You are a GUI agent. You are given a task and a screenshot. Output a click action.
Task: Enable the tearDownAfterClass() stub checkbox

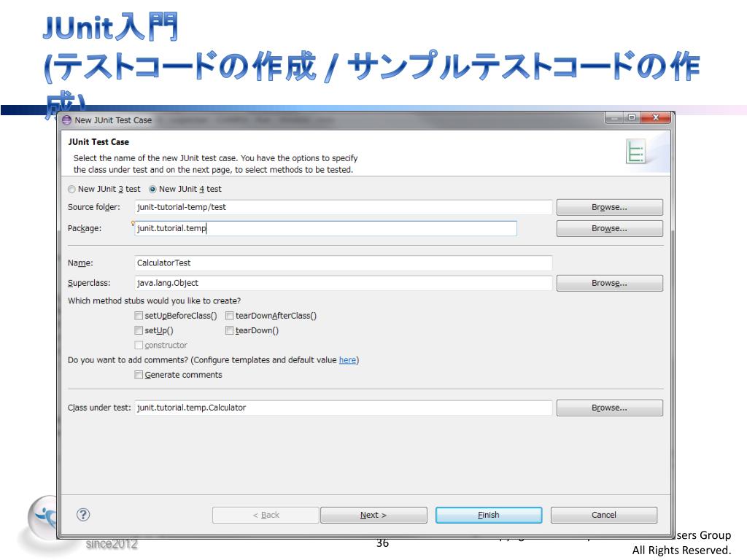(230, 315)
